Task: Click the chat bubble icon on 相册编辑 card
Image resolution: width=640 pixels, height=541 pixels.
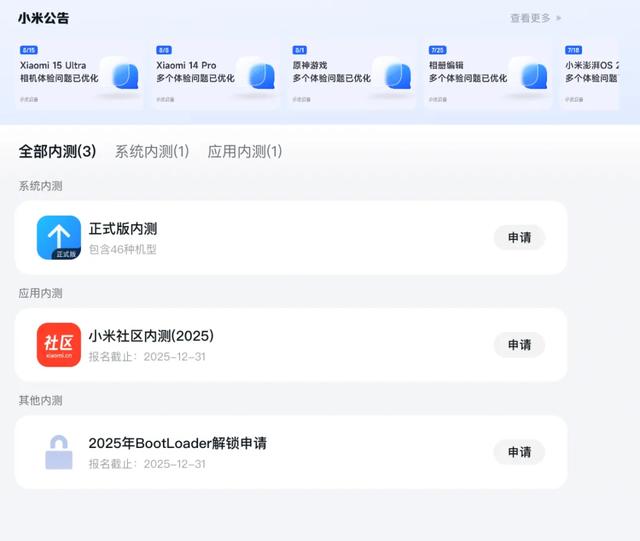Action: [534, 76]
